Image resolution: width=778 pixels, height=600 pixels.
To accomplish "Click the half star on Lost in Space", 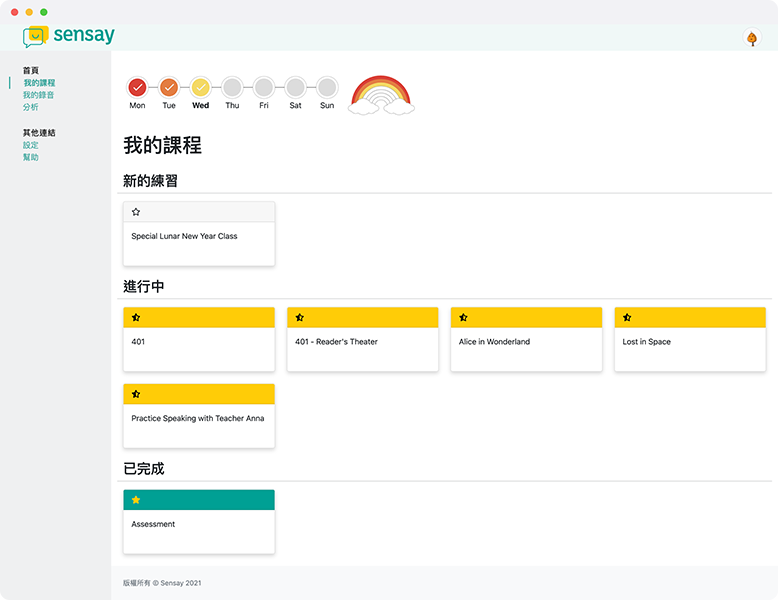I will (627, 317).
